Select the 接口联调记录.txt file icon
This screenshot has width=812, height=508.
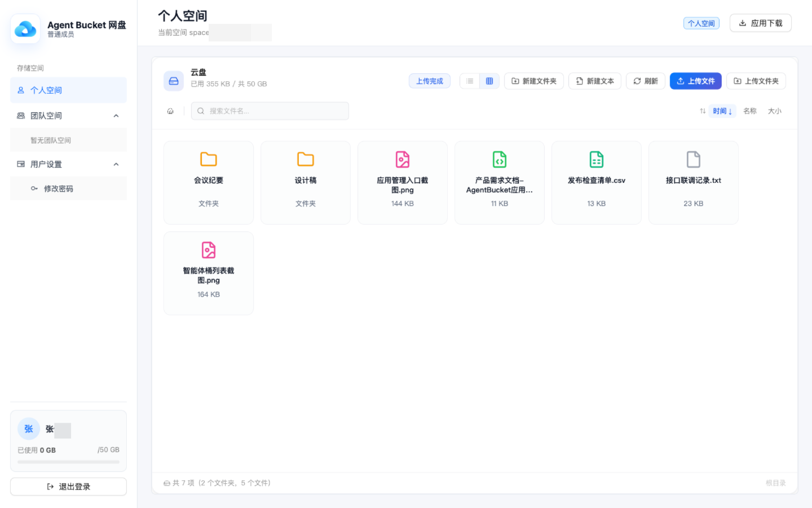[x=694, y=159]
